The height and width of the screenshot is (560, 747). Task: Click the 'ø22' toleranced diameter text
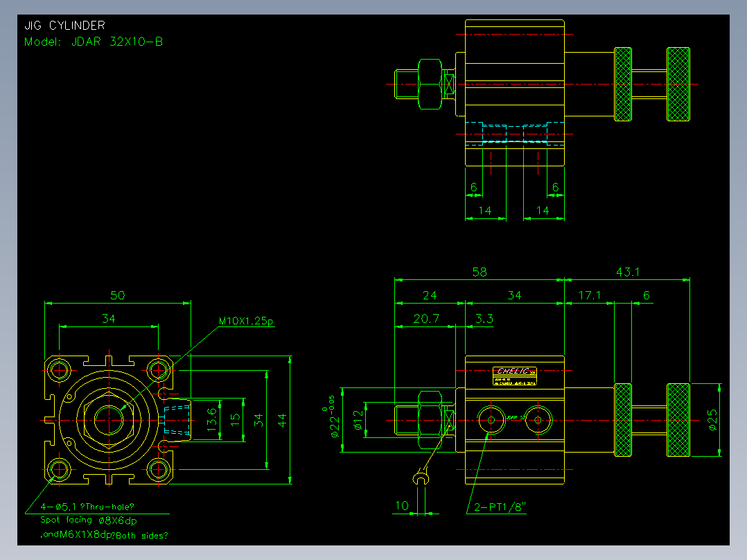click(x=335, y=426)
